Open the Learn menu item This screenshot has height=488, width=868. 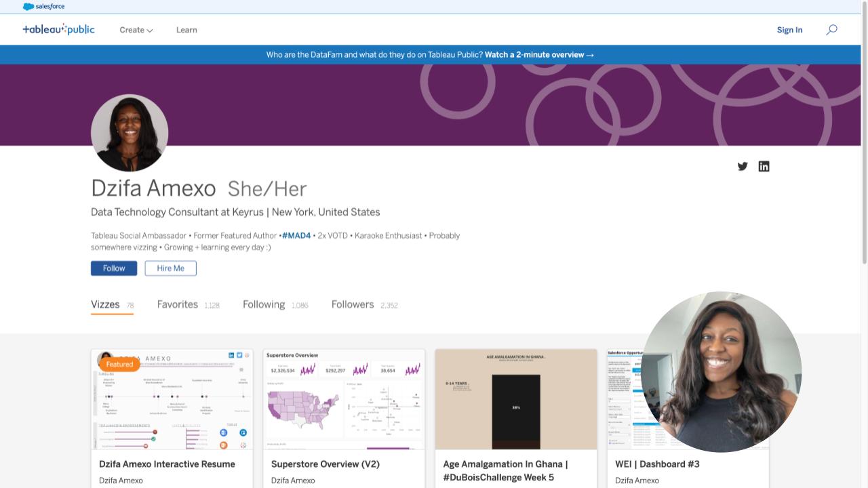click(x=186, y=30)
